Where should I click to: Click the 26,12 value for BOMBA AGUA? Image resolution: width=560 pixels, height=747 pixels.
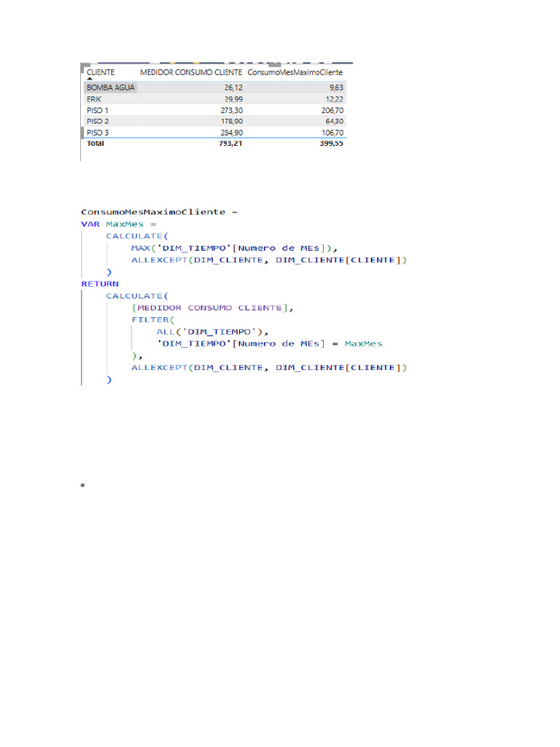click(233, 88)
